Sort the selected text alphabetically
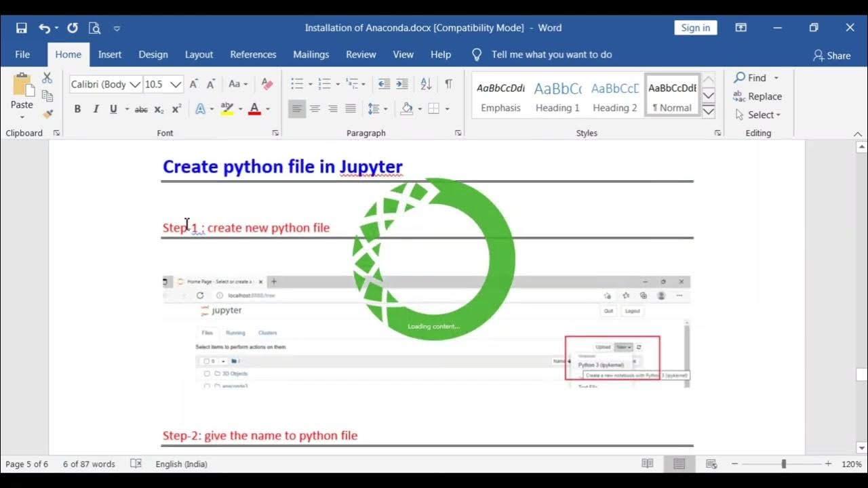 [426, 84]
